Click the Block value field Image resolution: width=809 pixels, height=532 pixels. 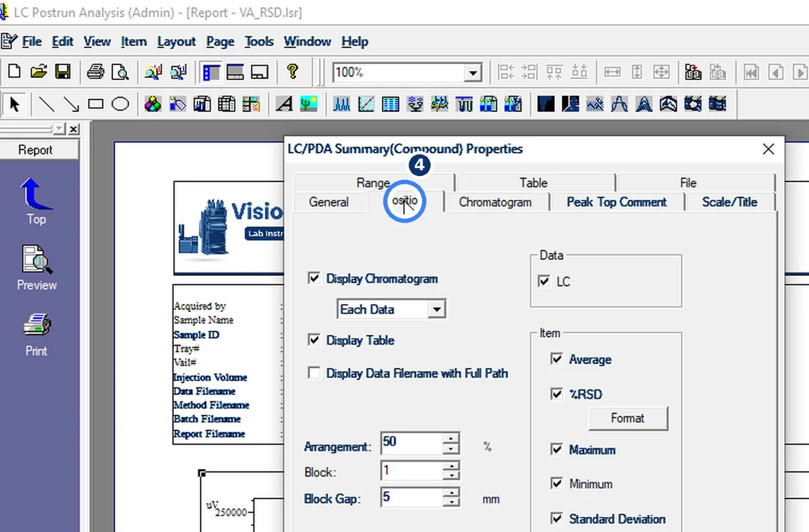(412, 470)
